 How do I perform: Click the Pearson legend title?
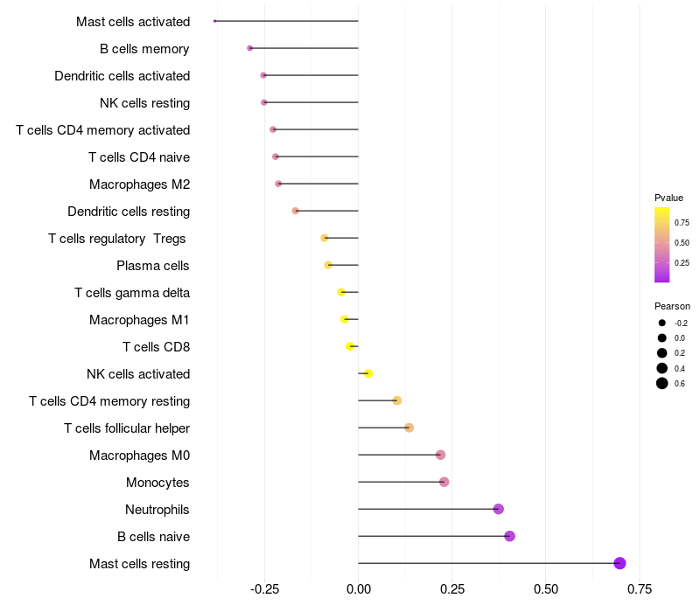tap(672, 306)
